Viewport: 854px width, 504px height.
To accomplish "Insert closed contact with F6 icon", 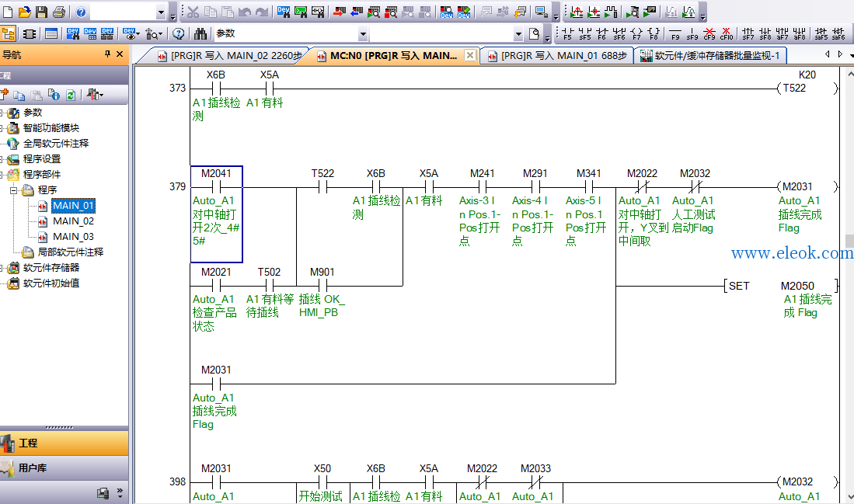I will coord(601,33).
